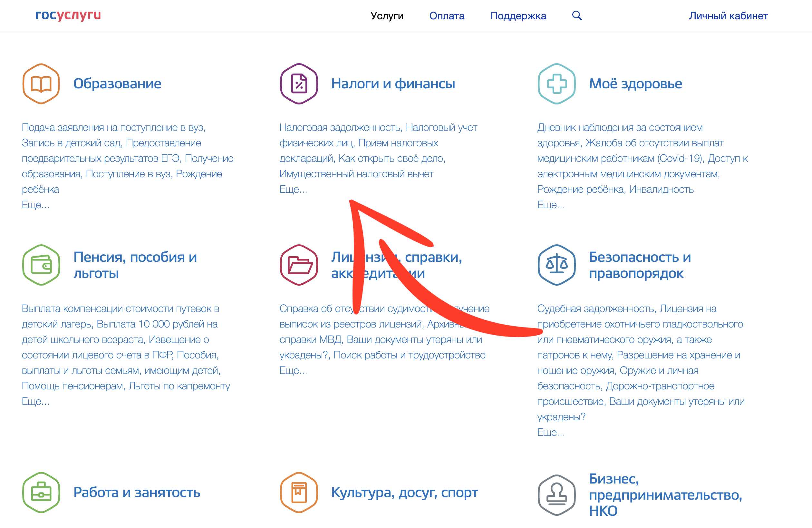Click the Безопасность scales icon

[557, 265]
